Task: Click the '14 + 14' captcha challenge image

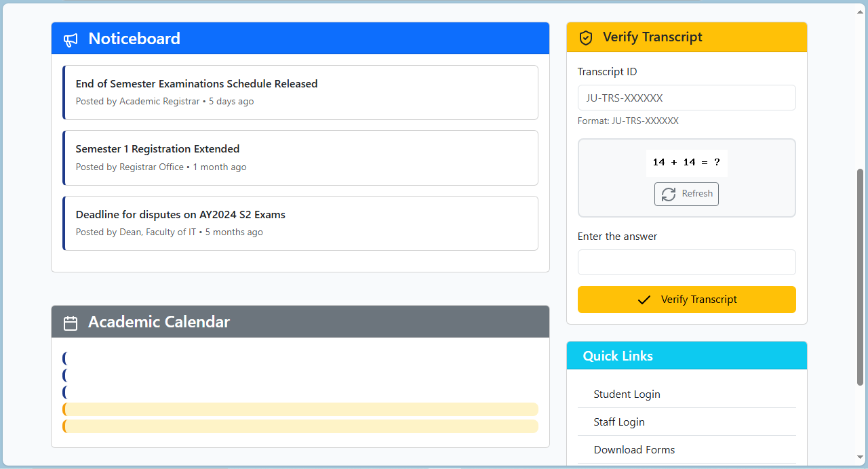Action: tap(686, 163)
